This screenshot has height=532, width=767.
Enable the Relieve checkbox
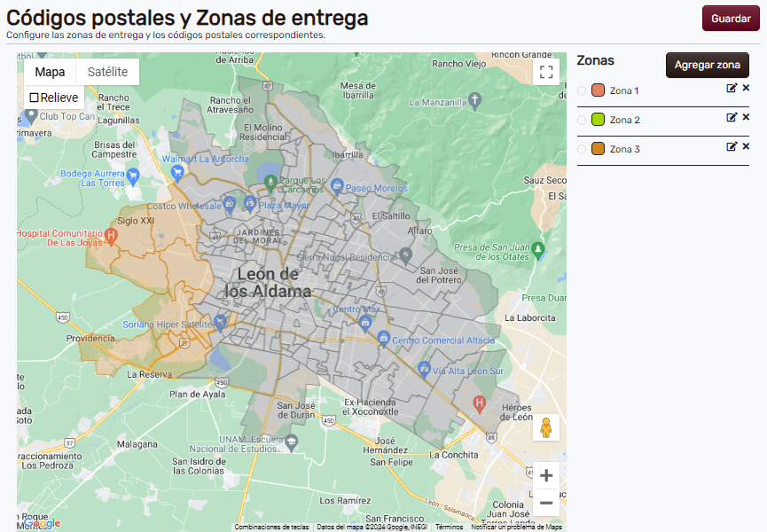(x=34, y=97)
